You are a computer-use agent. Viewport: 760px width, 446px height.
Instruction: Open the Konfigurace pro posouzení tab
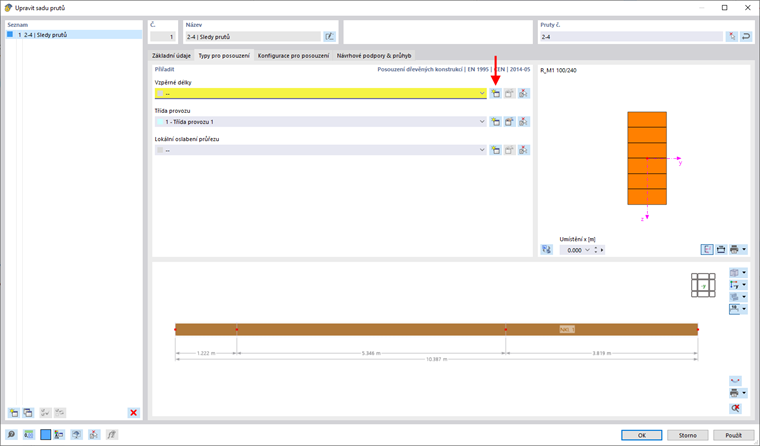point(293,56)
